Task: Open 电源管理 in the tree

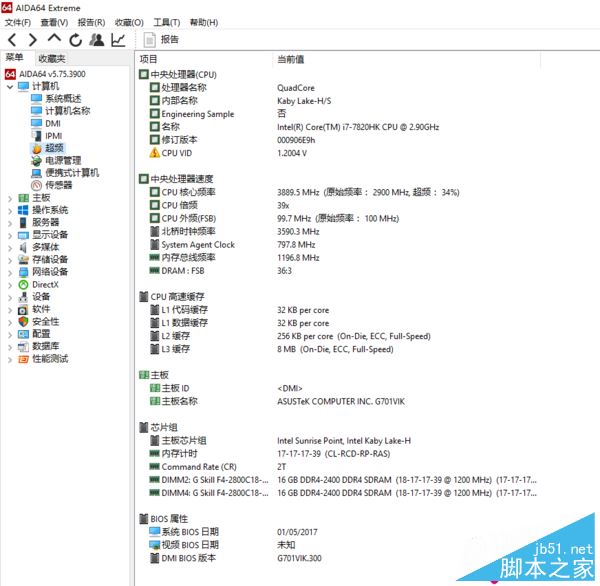Action: click(56, 160)
